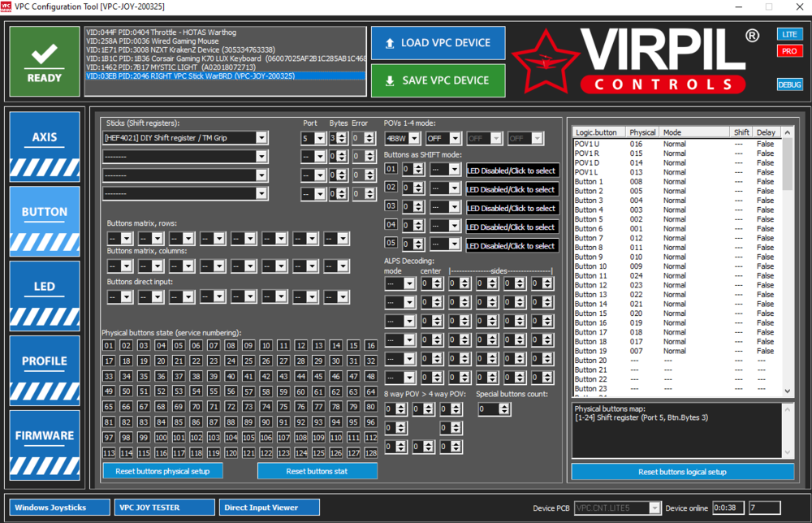Click physical button state indicator 16
This screenshot has width=812, height=523.
pos(371,345)
